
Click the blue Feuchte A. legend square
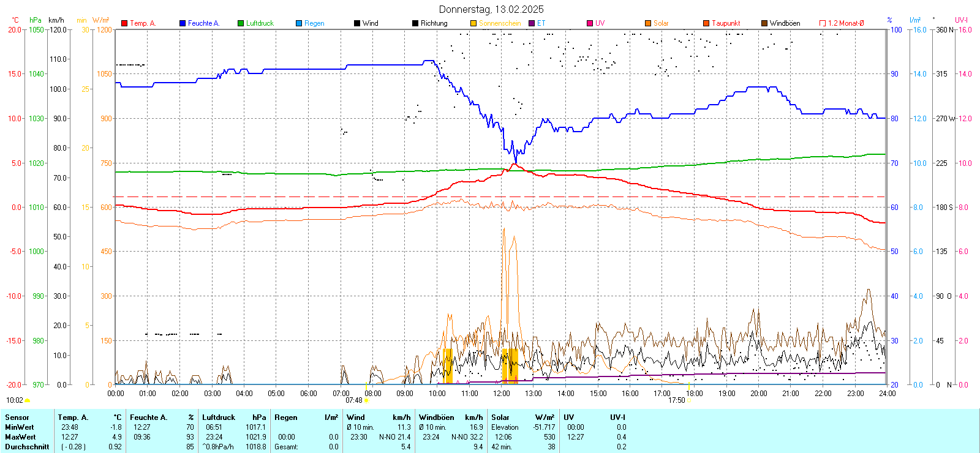click(x=183, y=23)
